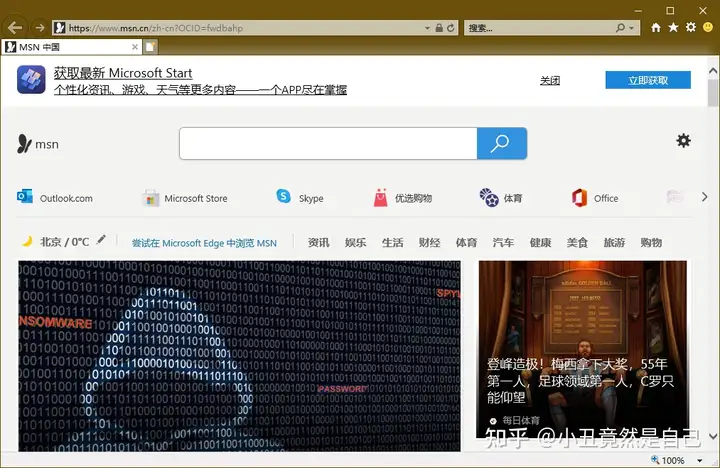The height and width of the screenshot is (468, 720).
Task: Open the binary code news image
Action: tap(239, 356)
